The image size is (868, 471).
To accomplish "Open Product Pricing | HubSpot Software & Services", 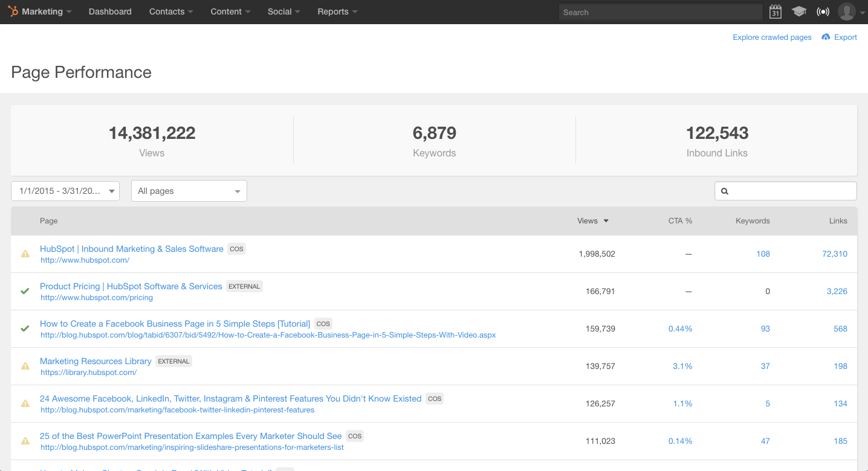I will coord(131,286).
